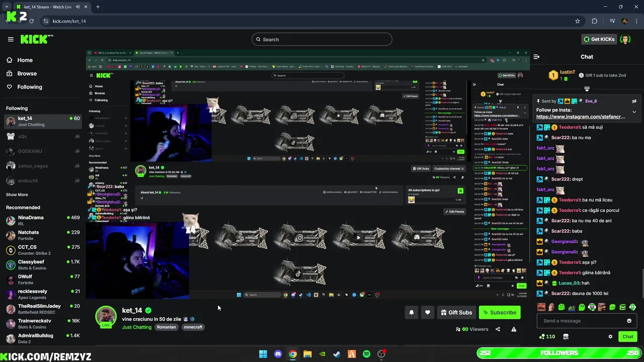
Task: Open the pinned Instagram link
Action: [581, 117]
